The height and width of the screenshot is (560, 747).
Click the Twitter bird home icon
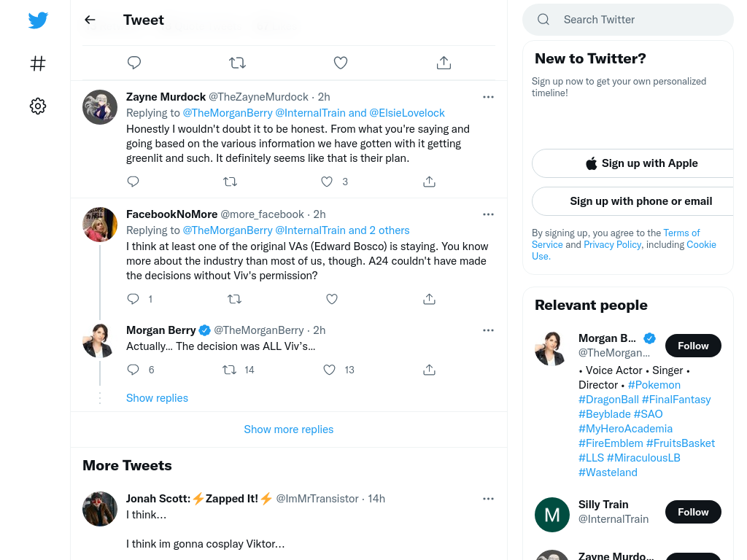(38, 20)
